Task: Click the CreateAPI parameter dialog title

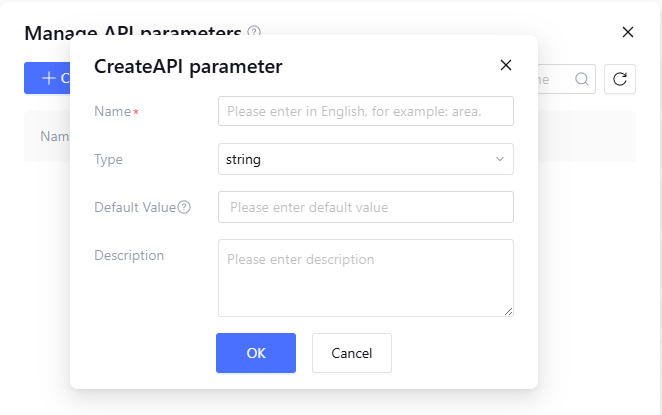Action: [x=188, y=67]
